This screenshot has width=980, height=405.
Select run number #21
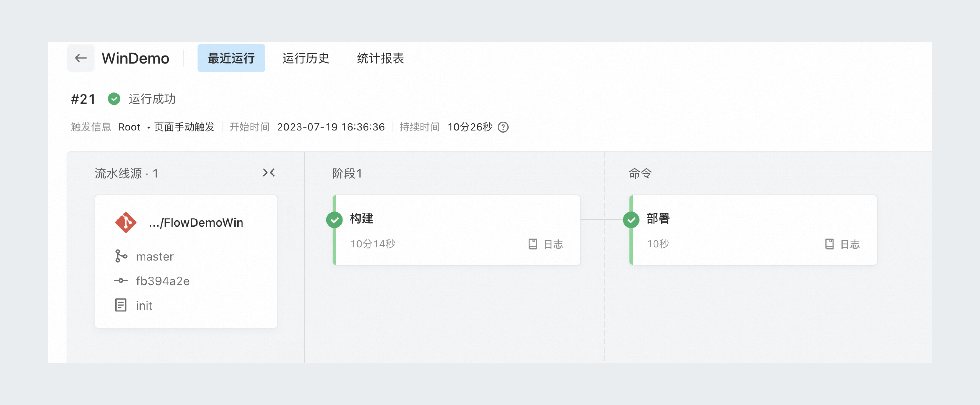[x=83, y=99]
